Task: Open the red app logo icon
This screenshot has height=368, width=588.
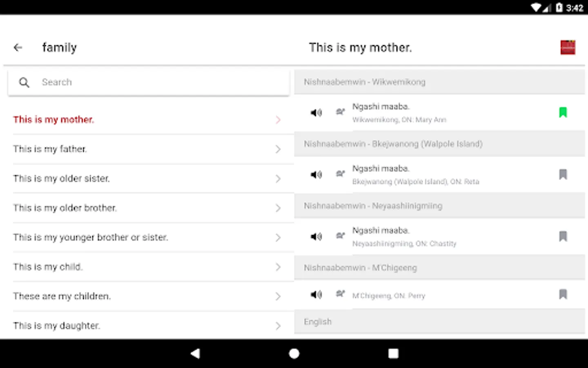Action: click(x=568, y=47)
